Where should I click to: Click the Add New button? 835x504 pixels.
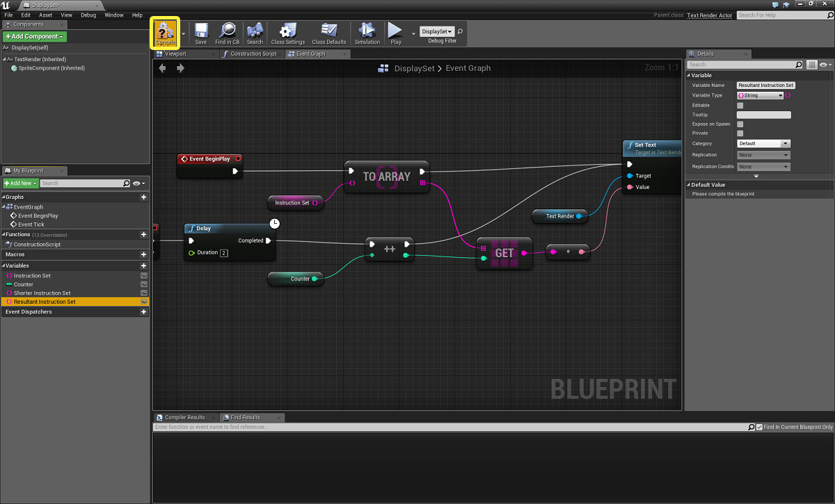pos(20,184)
